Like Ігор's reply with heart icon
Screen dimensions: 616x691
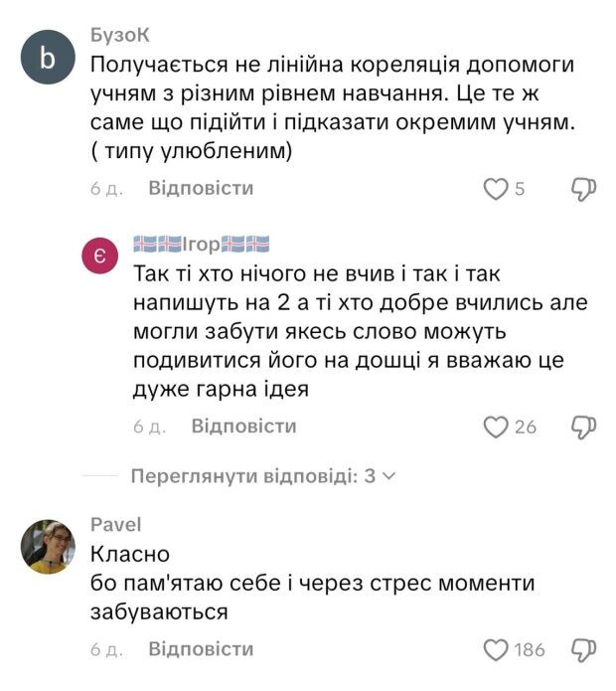495,427
